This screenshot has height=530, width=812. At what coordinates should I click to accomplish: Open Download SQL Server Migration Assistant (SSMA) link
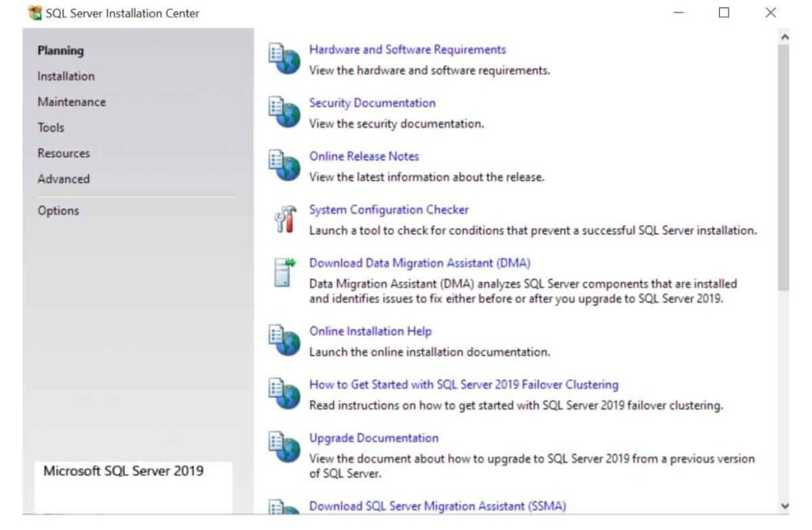[438, 506]
